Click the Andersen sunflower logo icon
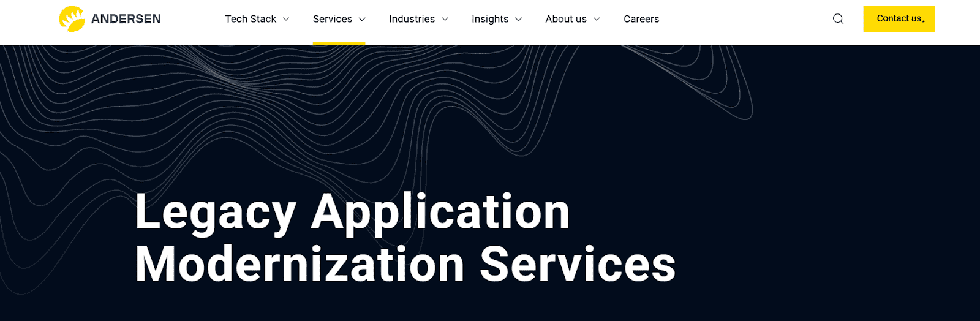Screen dimensions: 980x321 tap(72, 19)
